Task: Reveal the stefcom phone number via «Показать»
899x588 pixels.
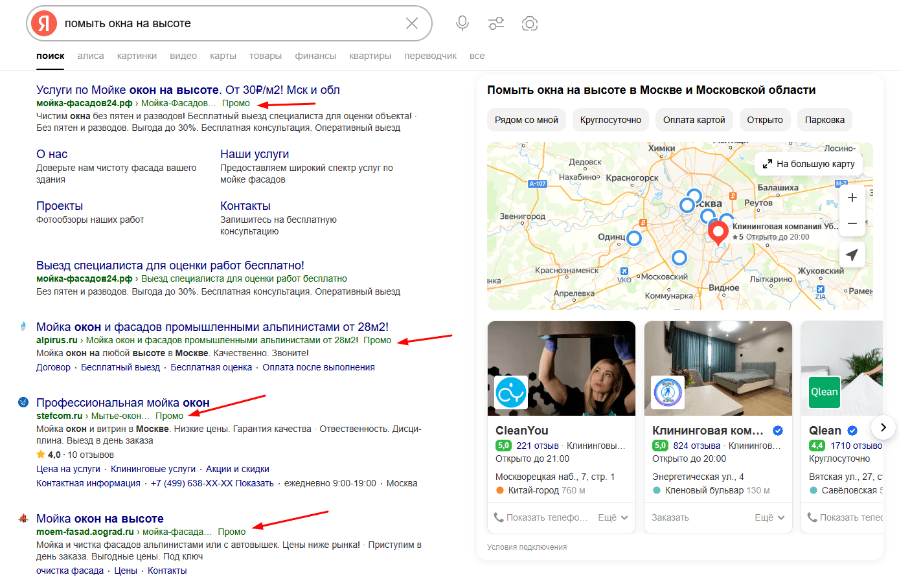Action: [x=255, y=483]
